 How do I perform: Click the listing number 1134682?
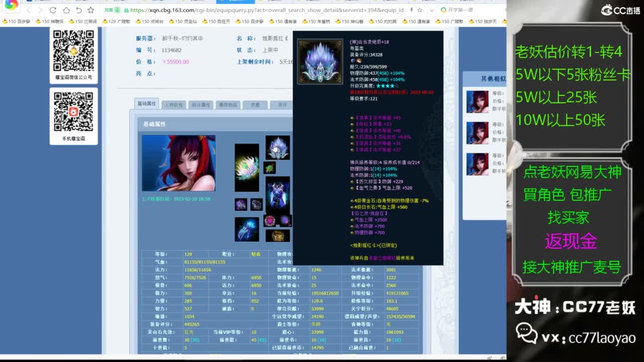pyautogui.click(x=172, y=50)
